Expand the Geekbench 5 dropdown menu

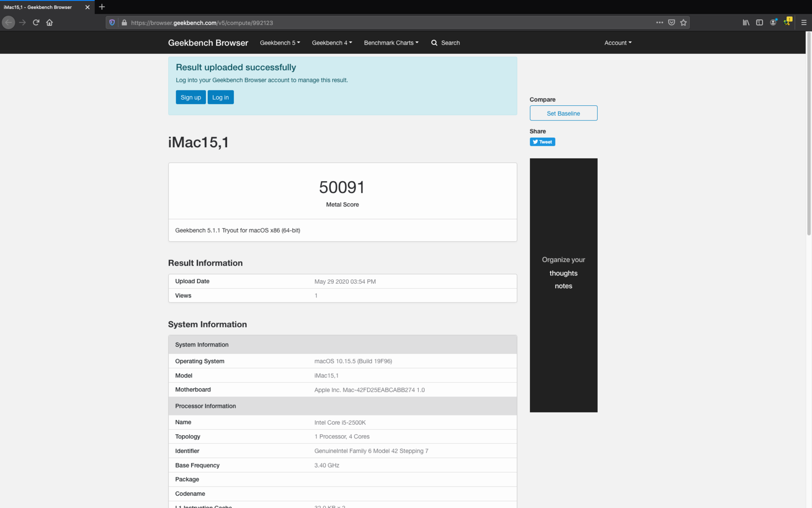tap(280, 43)
